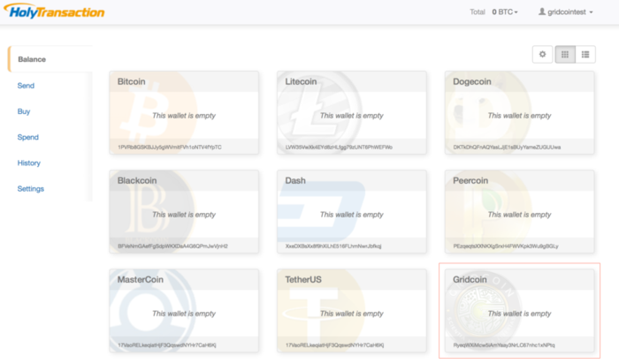The height and width of the screenshot is (364, 619).
Task: Switch wallets to grid view
Action: 565,55
